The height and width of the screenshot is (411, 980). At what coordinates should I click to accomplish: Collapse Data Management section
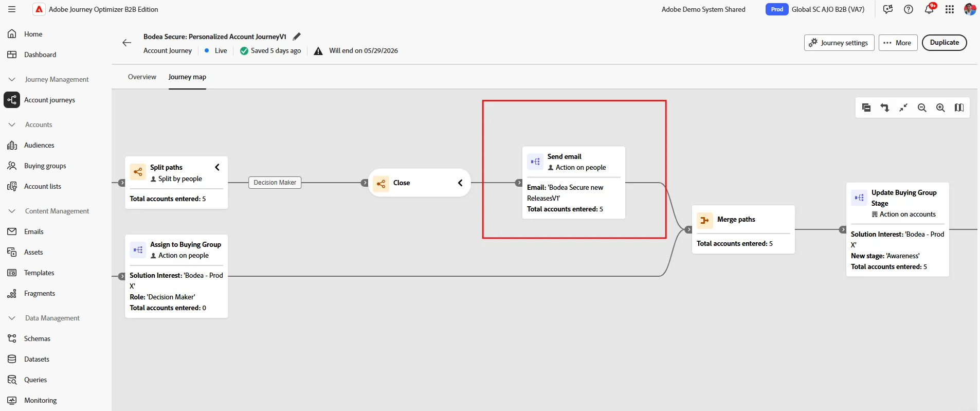(12, 318)
